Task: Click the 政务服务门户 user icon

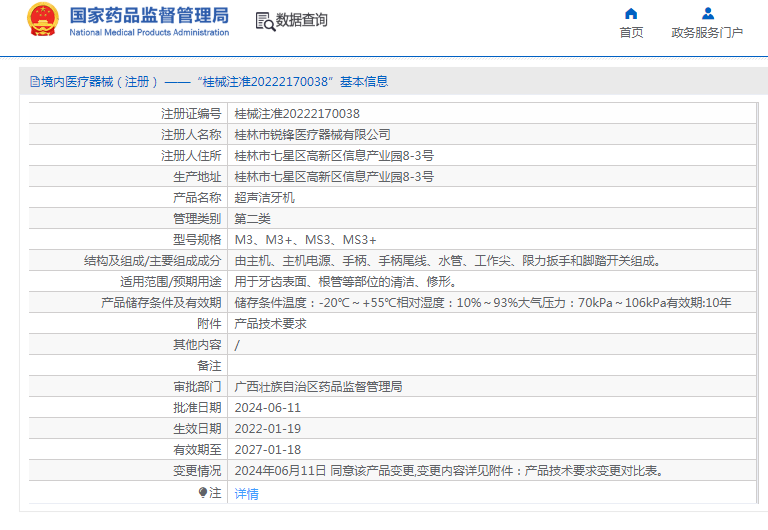Action: (708, 13)
